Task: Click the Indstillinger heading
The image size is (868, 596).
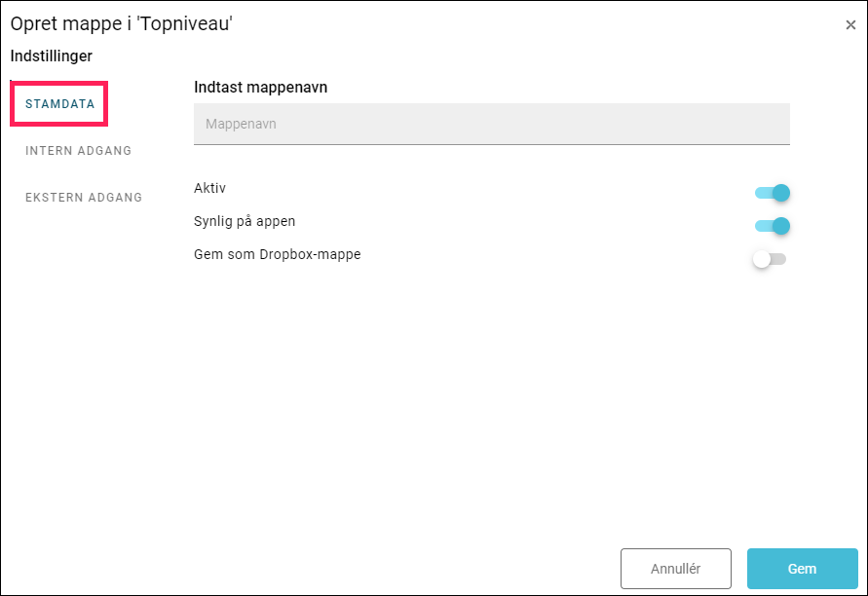Action: click(52, 56)
